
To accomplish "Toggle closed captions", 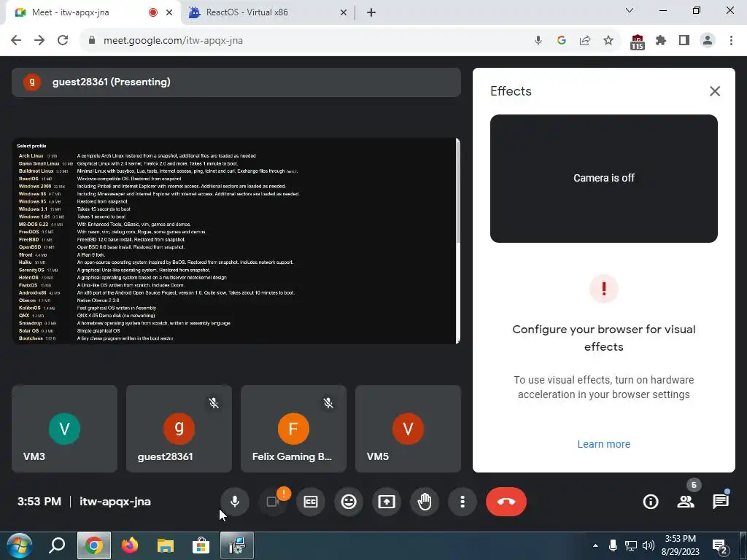I will point(311,502).
